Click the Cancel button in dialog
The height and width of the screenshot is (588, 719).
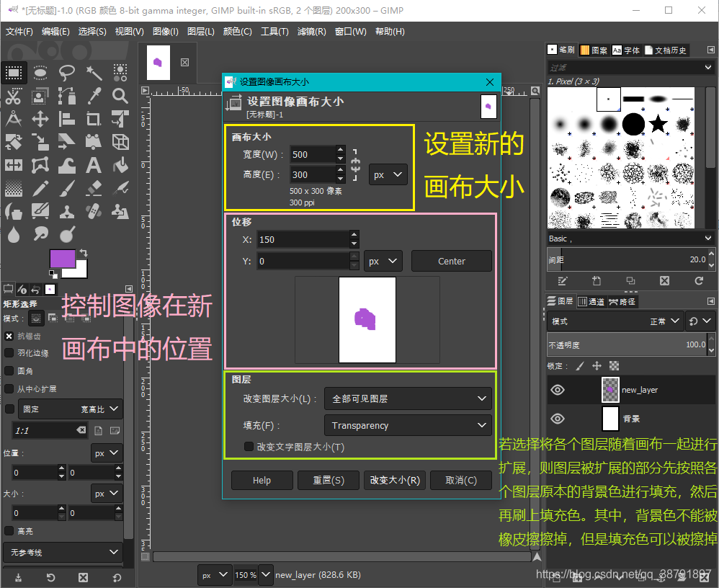(461, 480)
